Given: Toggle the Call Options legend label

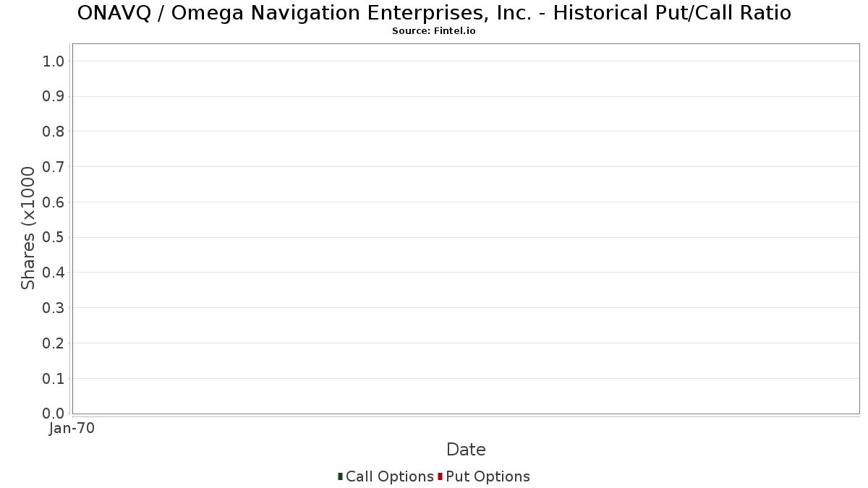Looking at the screenshot, I should pyautogui.click(x=390, y=477).
